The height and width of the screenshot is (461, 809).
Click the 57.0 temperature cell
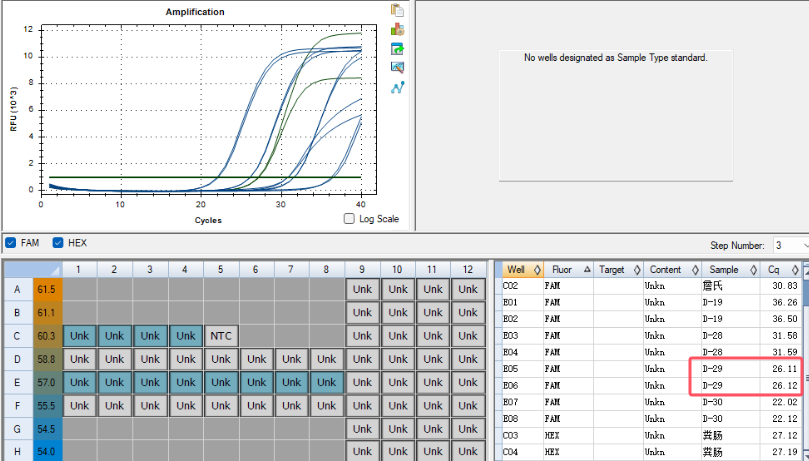click(47, 383)
